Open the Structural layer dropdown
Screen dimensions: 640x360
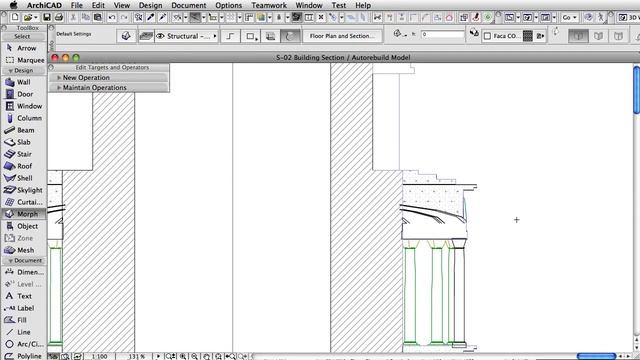pos(187,36)
